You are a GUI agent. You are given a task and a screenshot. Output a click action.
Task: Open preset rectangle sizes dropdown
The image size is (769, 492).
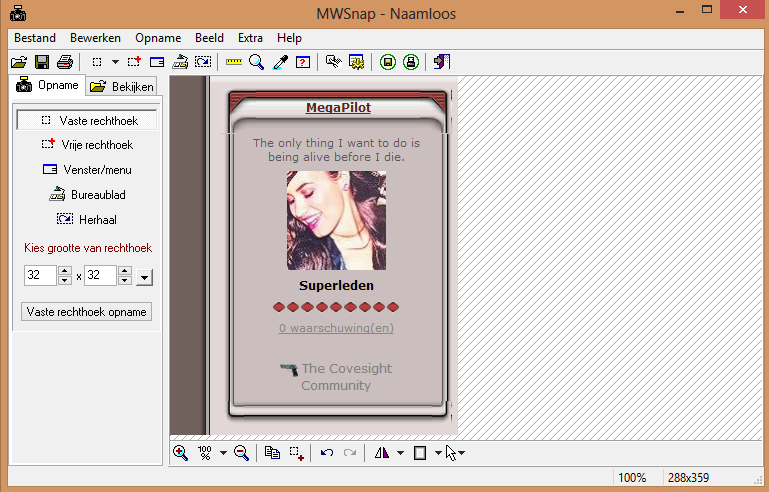click(x=144, y=277)
